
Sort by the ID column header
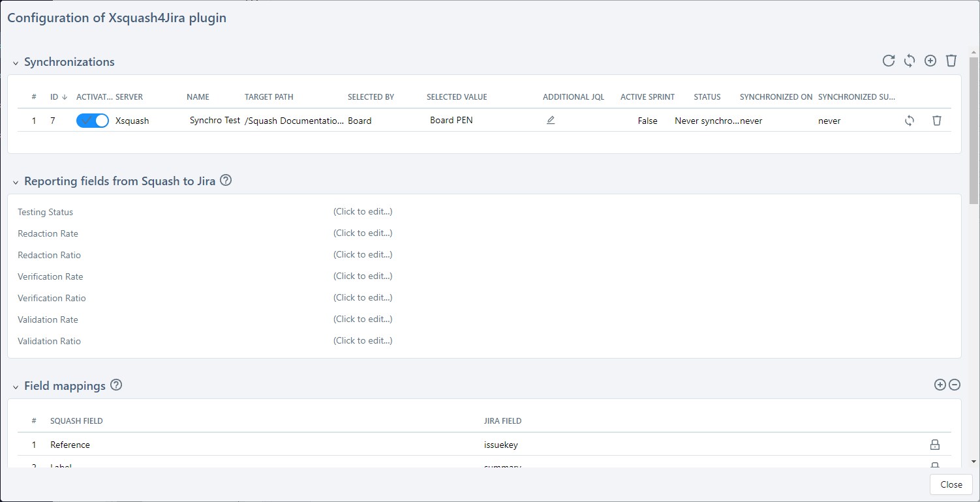pyautogui.click(x=55, y=96)
